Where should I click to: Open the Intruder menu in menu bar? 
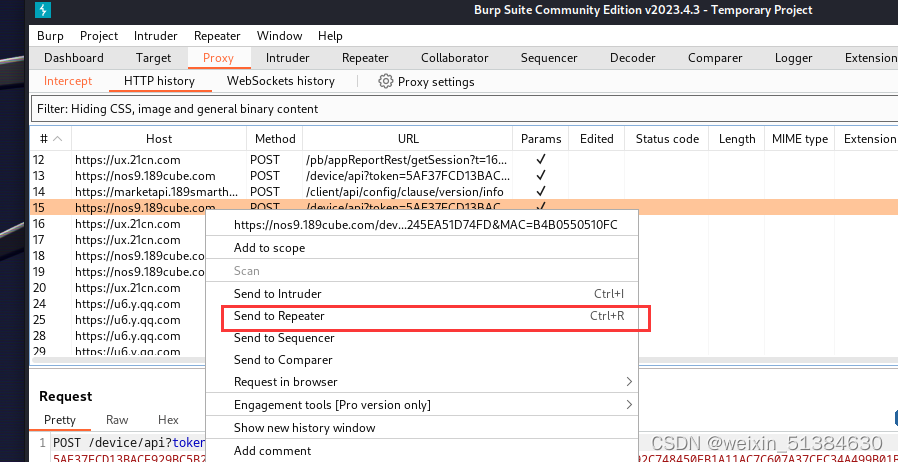pos(156,35)
